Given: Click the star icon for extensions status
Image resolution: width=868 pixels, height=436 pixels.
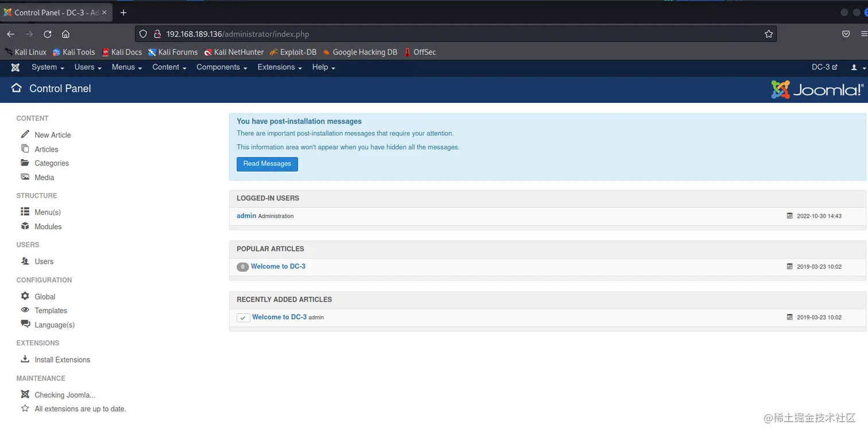Looking at the screenshot, I should click(x=25, y=408).
